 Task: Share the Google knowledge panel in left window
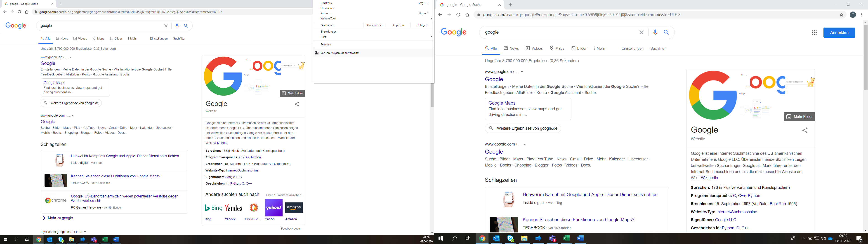(x=297, y=104)
